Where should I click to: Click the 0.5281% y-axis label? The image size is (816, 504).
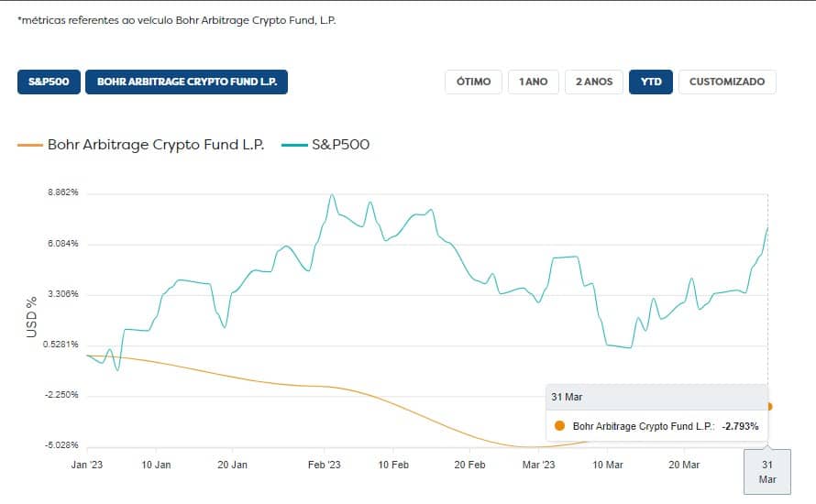tap(61, 345)
